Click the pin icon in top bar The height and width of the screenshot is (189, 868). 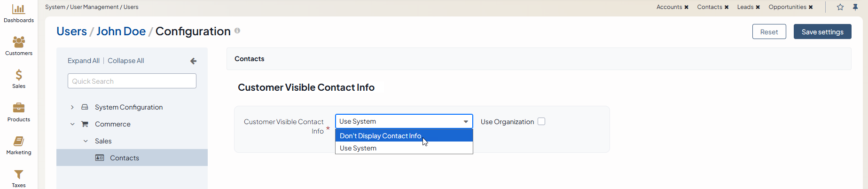click(855, 7)
